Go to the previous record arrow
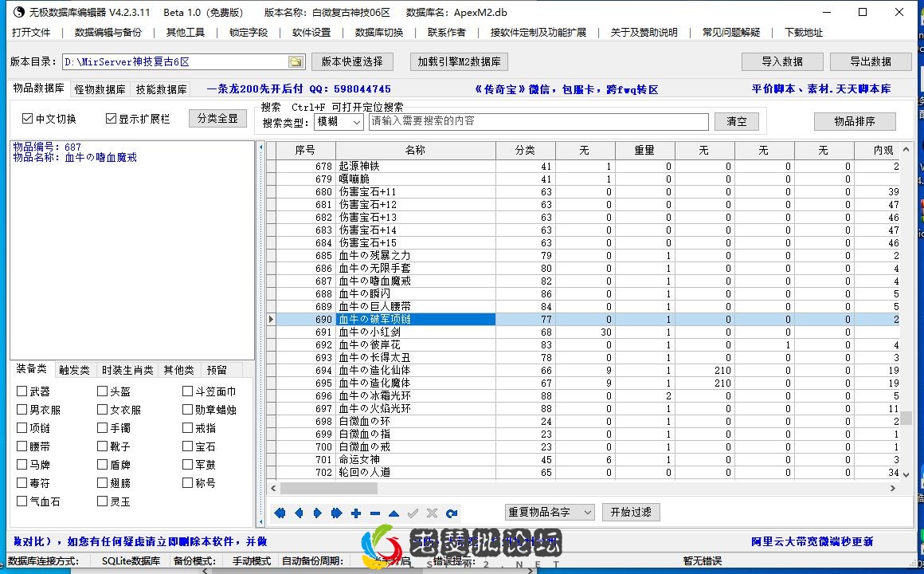Image resolution: width=924 pixels, height=574 pixels. 298,513
